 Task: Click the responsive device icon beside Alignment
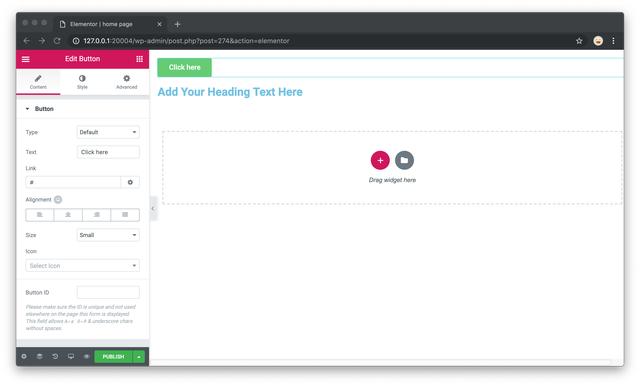[58, 200]
